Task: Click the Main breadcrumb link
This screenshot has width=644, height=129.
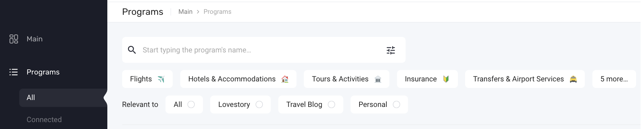Action: click(185, 12)
